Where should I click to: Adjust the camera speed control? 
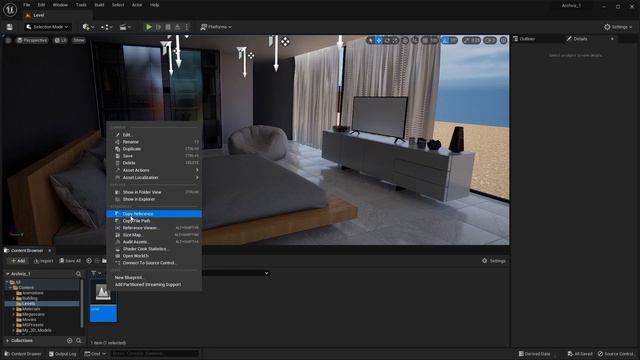[x=490, y=40]
